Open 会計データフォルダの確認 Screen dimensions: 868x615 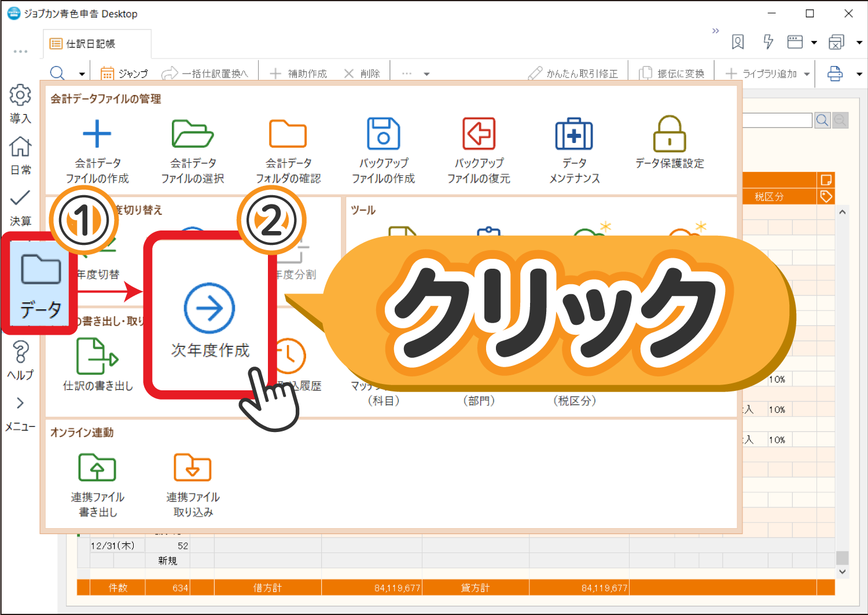[x=288, y=151]
